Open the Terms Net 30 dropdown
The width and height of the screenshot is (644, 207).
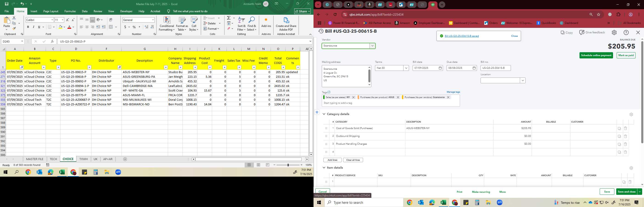(406, 68)
